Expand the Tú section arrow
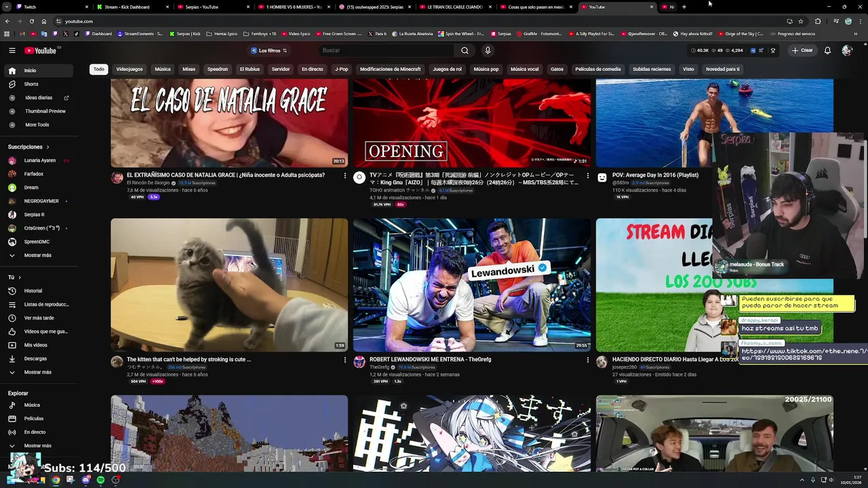The height and width of the screenshot is (488, 868). coord(20,277)
